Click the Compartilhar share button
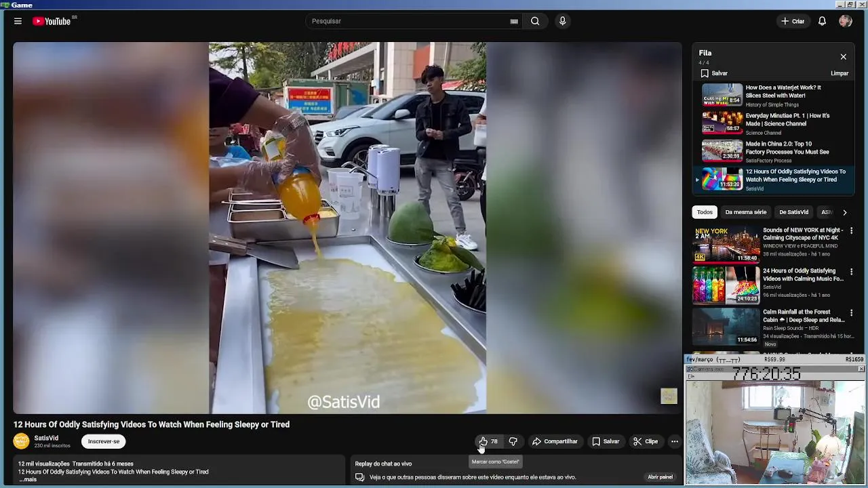 [555, 441]
